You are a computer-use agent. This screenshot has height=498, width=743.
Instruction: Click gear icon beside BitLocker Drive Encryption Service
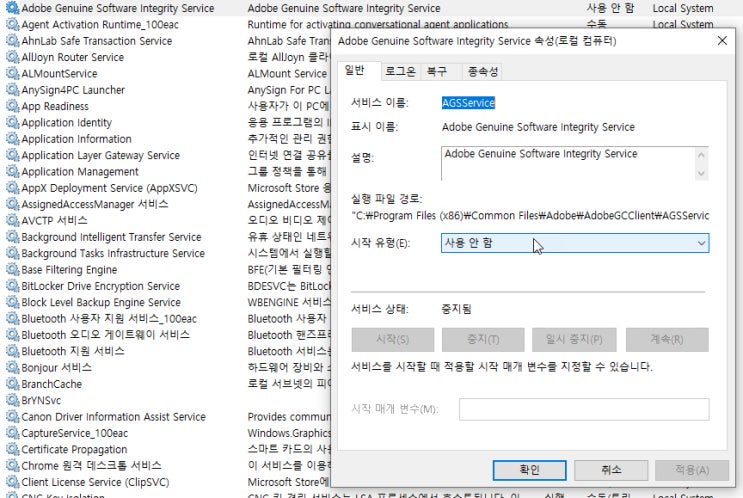(x=12, y=286)
